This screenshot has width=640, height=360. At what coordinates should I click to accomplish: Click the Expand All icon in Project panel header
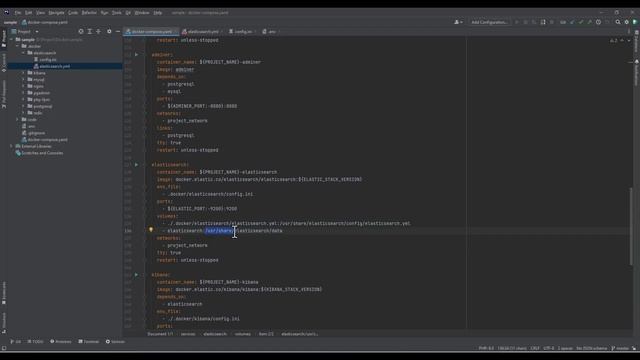click(x=90, y=31)
